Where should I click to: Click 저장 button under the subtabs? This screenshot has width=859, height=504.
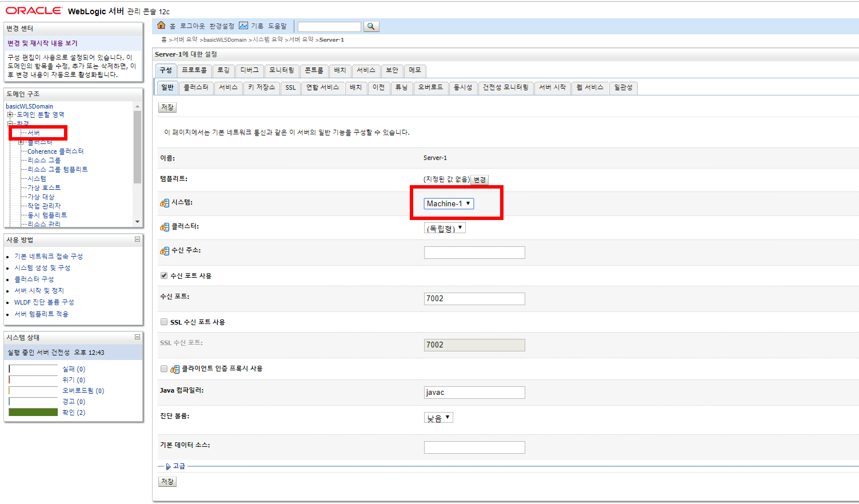(x=167, y=107)
